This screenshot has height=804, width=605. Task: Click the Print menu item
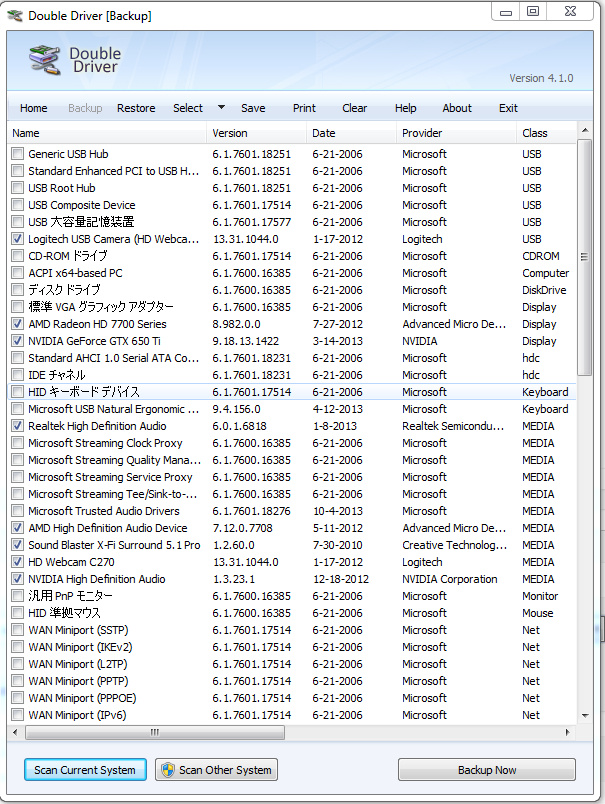tap(304, 108)
